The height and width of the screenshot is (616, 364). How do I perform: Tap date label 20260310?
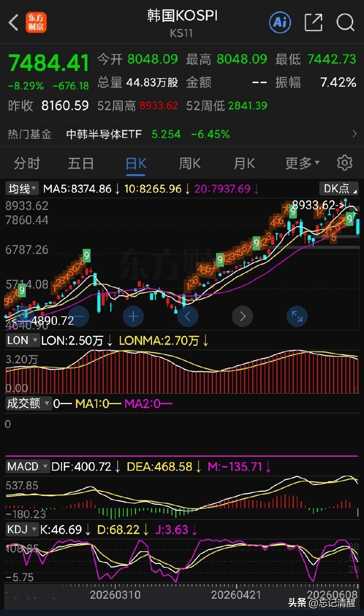[x=115, y=595]
